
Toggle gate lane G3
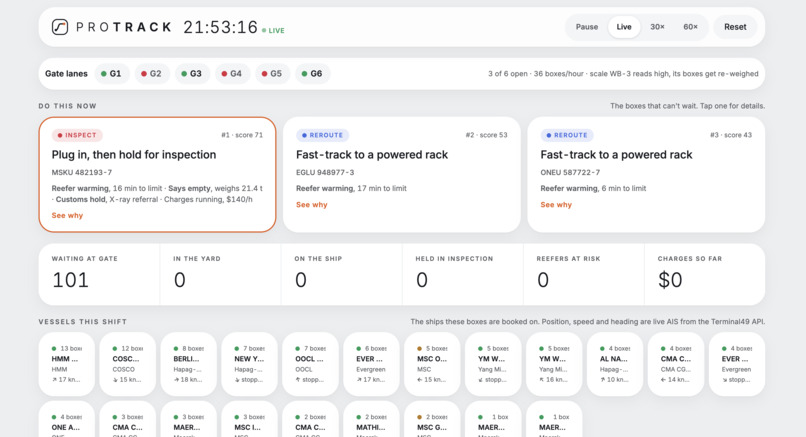[191, 74]
